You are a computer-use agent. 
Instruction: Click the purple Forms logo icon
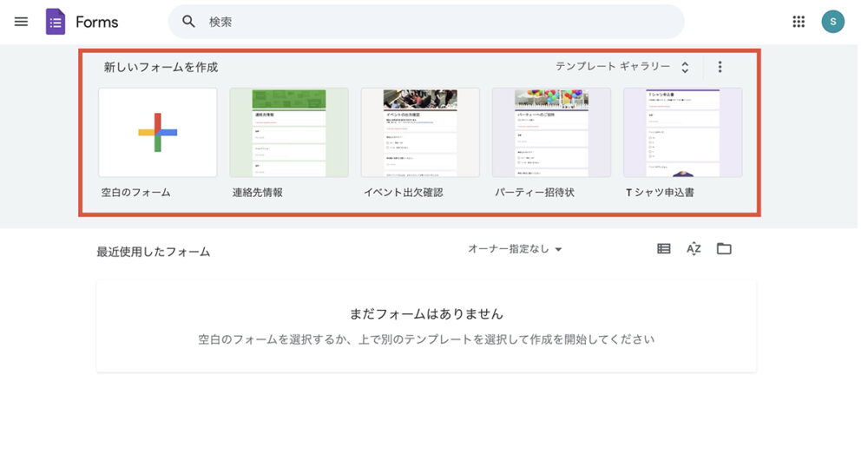56,22
